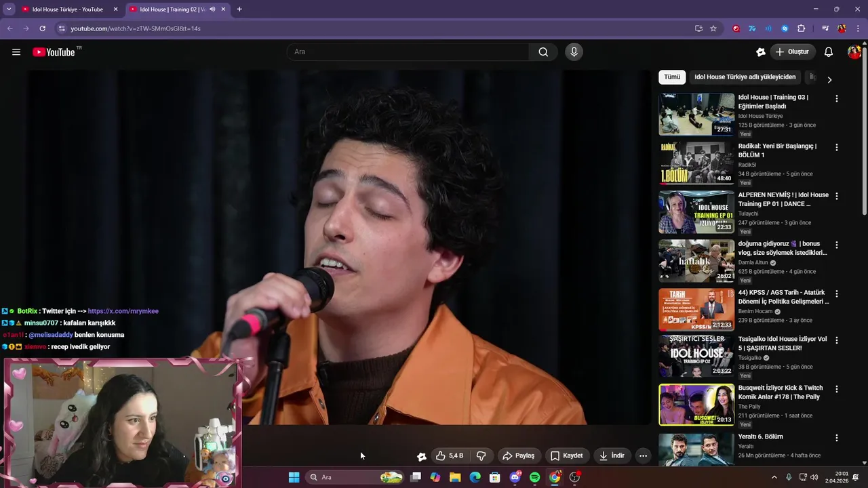The image size is (868, 488).
Task: Go back in browser history
Action: click(x=9, y=28)
